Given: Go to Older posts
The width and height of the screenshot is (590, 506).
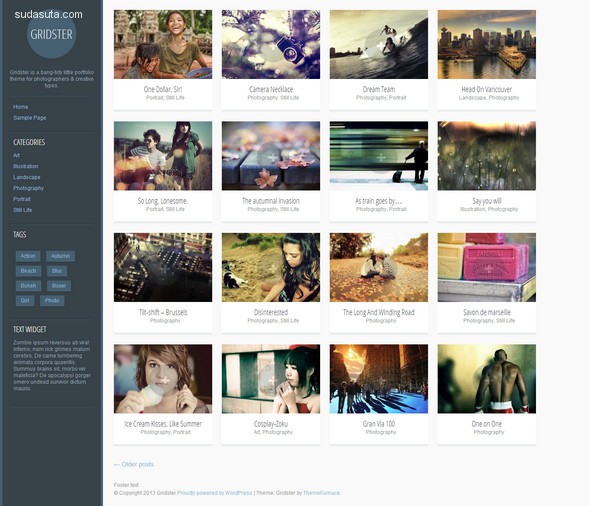Looking at the screenshot, I should tap(134, 464).
